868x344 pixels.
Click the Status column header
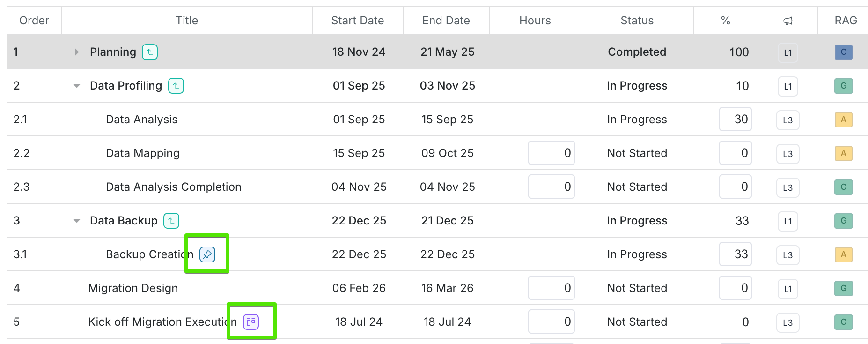click(637, 21)
